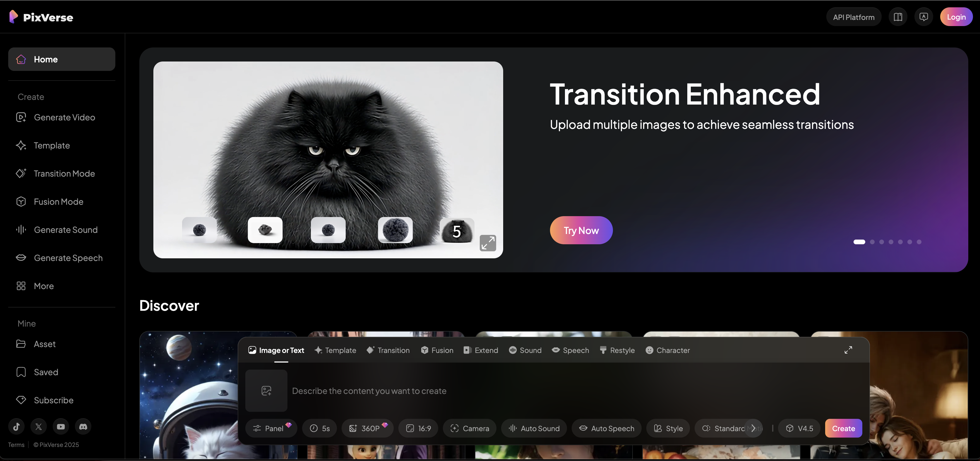Open the Discord social link
Image resolution: width=980 pixels, height=461 pixels.
(83, 427)
